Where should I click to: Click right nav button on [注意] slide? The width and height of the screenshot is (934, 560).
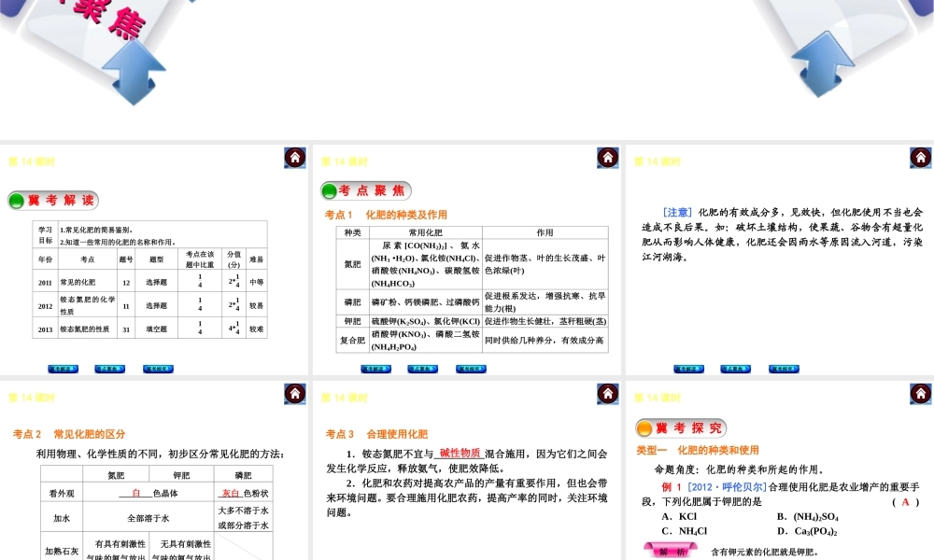[x=784, y=369]
